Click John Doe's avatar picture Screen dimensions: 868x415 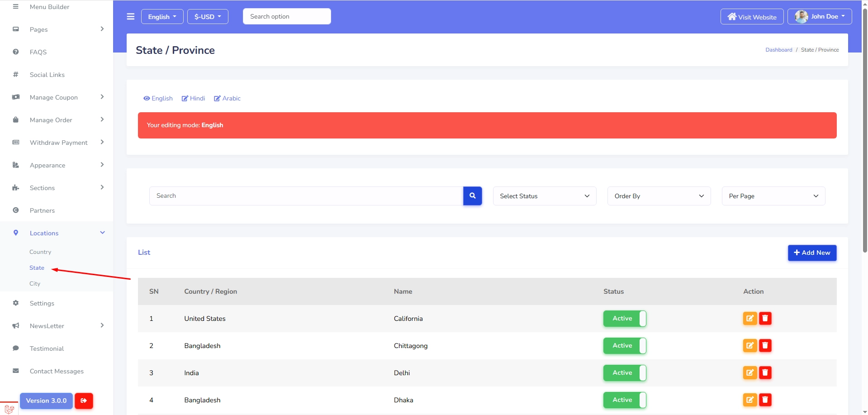pos(802,17)
